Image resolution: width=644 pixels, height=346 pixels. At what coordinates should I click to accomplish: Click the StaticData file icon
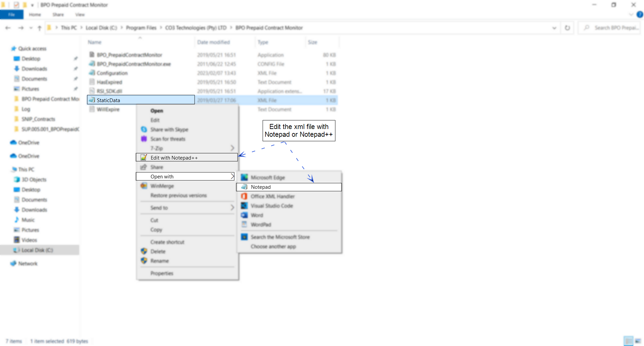92,100
